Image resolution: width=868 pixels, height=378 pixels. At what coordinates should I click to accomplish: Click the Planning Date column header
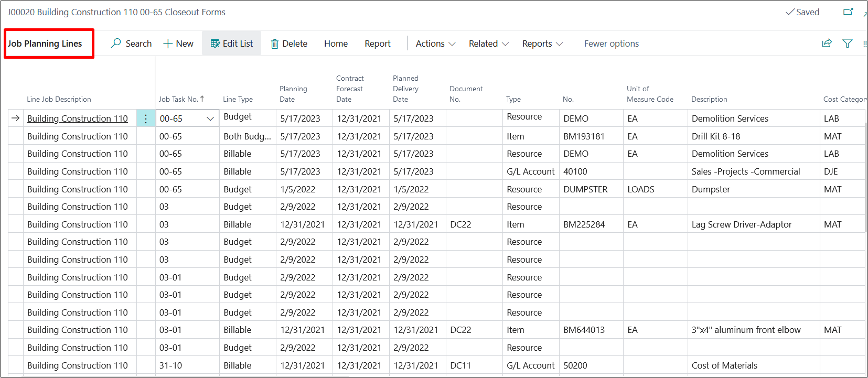click(293, 94)
